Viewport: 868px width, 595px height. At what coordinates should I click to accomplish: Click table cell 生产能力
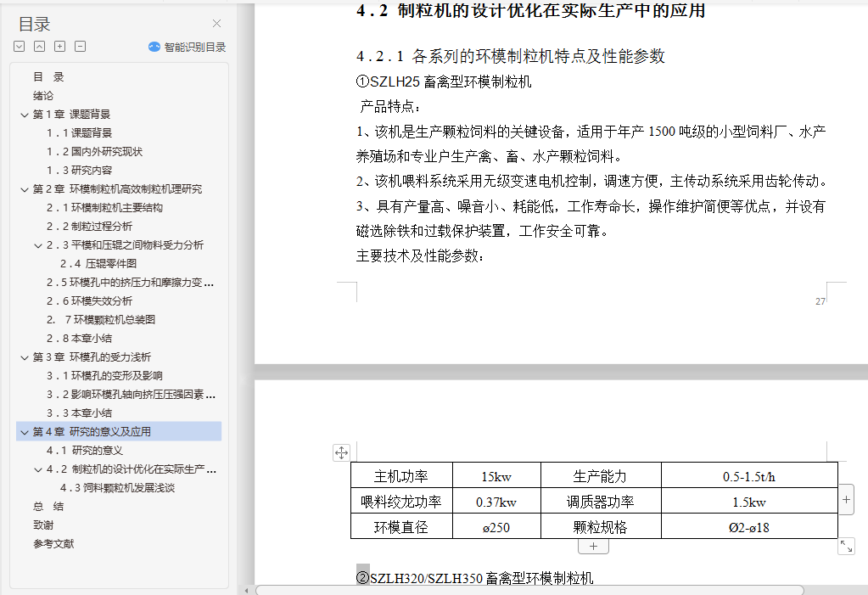tap(601, 476)
